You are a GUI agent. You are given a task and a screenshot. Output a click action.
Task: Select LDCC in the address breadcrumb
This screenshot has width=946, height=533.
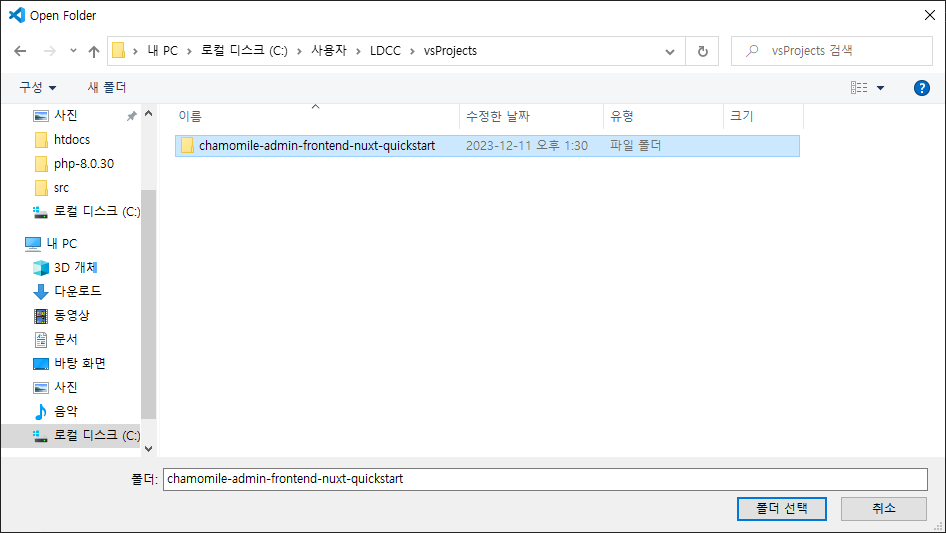point(385,51)
